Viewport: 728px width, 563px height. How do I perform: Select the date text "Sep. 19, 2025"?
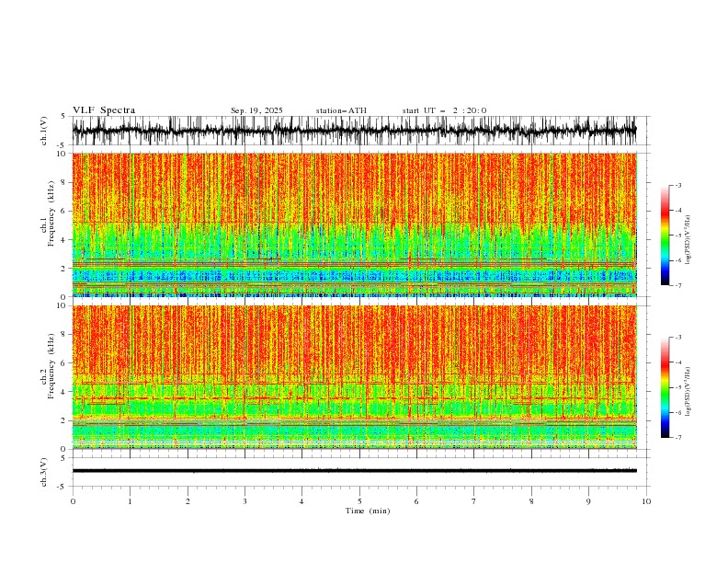256,110
